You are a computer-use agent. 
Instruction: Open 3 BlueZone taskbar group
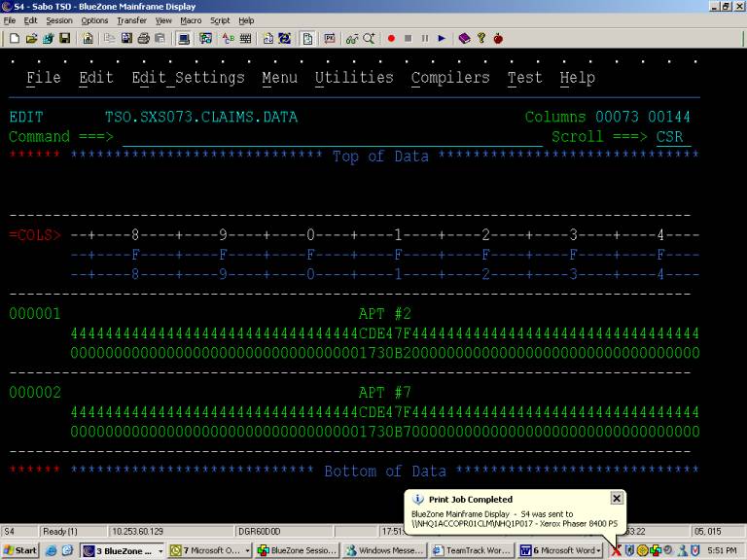(123, 550)
